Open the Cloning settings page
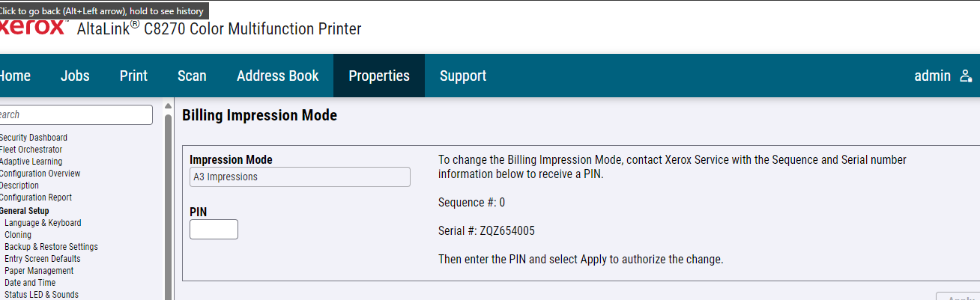 coord(18,235)
